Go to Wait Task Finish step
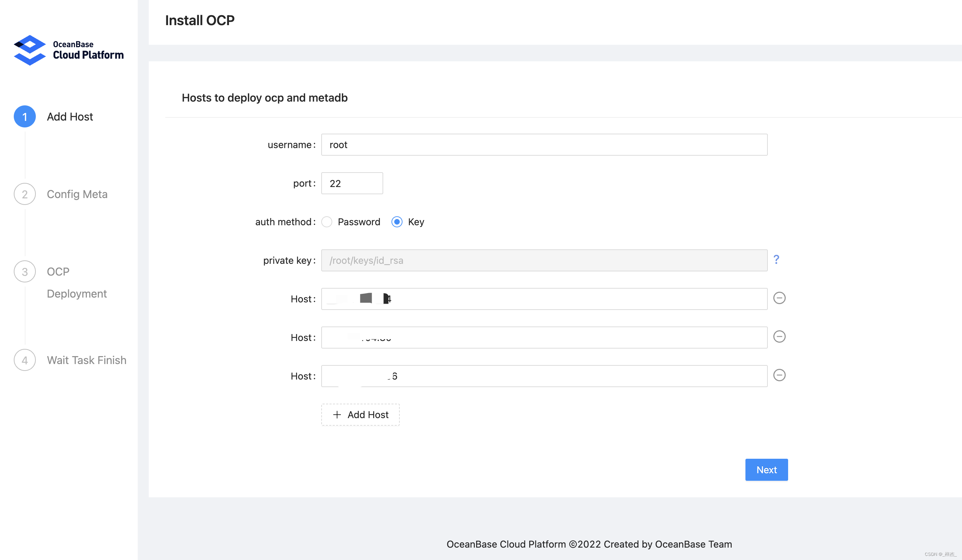This screenshot has height=560, width=962. pyautogui.click(x=86, y=360)
